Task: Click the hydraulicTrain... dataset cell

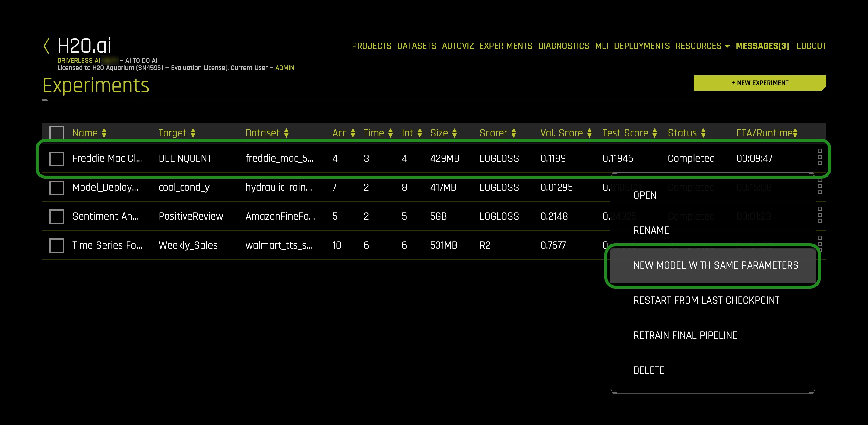Action: pos(279,187)
